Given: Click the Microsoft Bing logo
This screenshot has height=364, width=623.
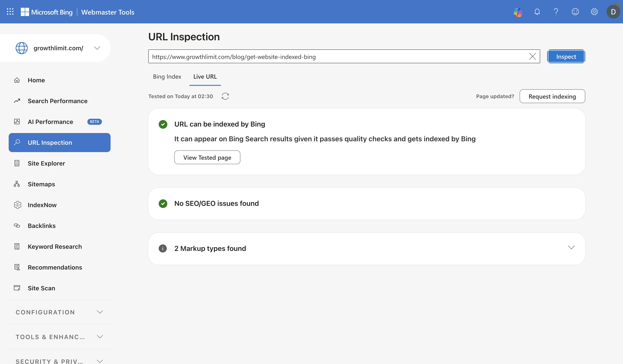Looking at the screenshot, I should pyautogui.click(x=46, y=12).
